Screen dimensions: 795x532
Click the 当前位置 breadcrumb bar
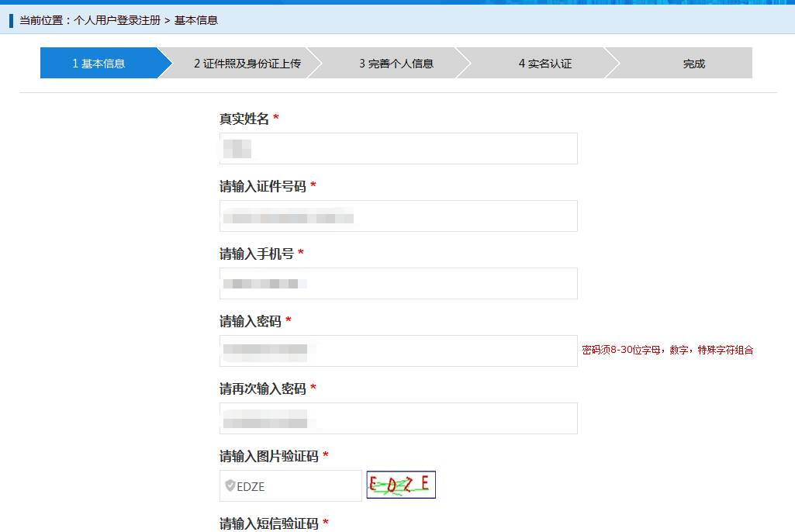click(x=397, y=20)
